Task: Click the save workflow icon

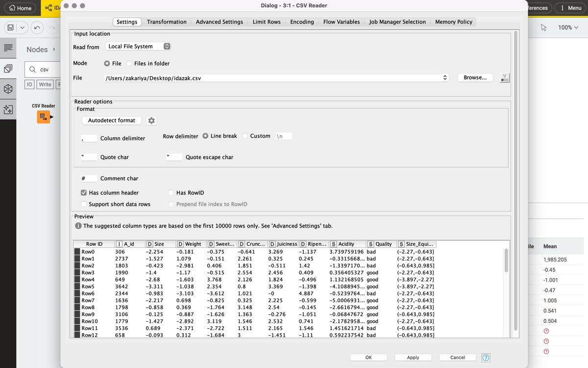Action: (9, 27)
